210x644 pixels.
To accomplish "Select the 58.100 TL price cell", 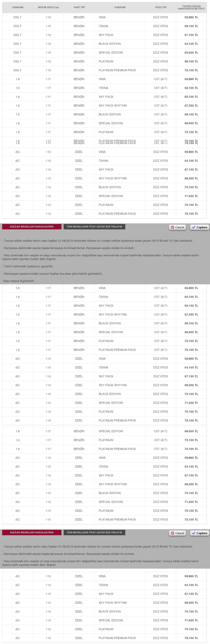I will (x=191, y=26).
